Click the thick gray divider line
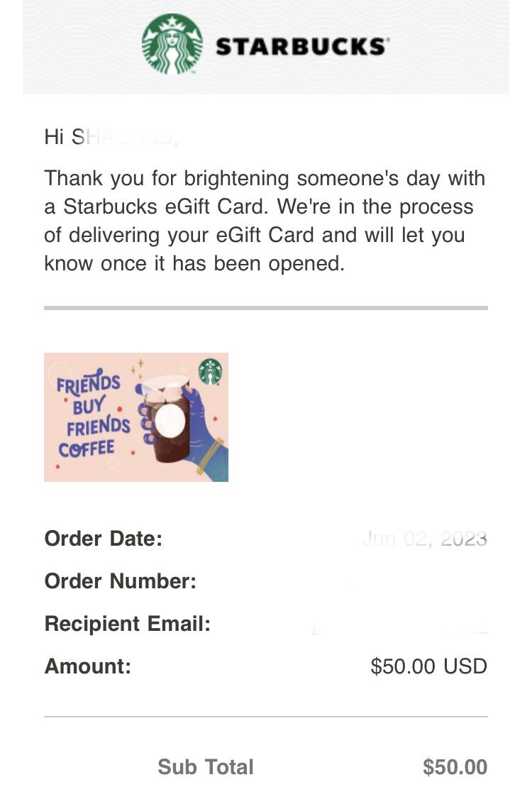This screenshot has width=532, height=787. (266, 308)
